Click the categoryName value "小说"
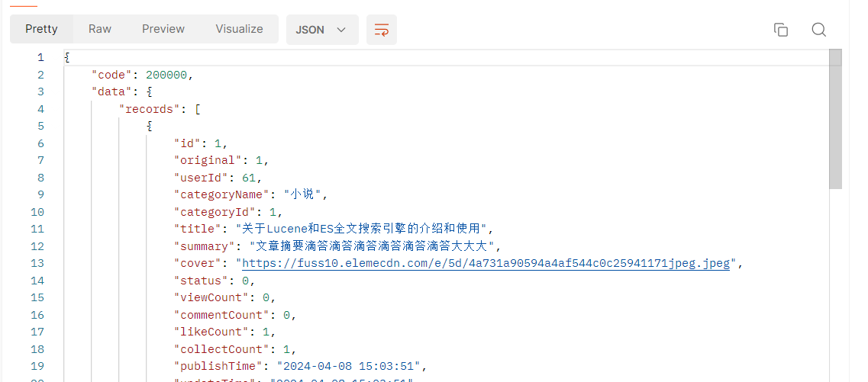This screenshot has width=868, height=382. tap(304, 194)
